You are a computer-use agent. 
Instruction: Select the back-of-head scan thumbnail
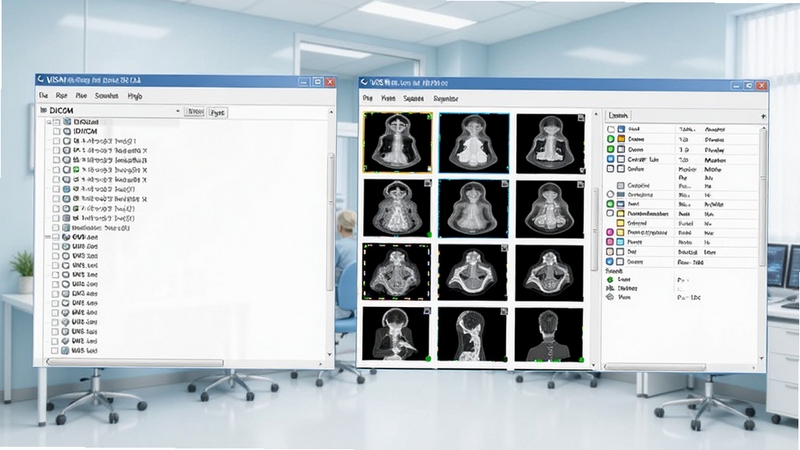click(x=549, y=335)
